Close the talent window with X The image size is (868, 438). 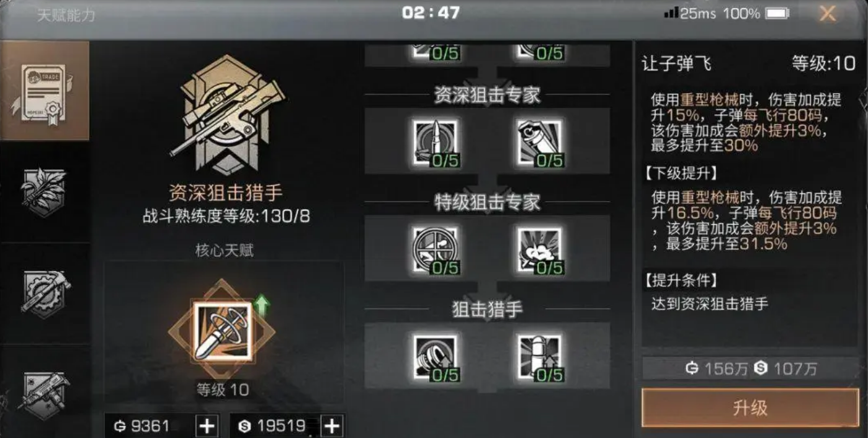[828, 13]
